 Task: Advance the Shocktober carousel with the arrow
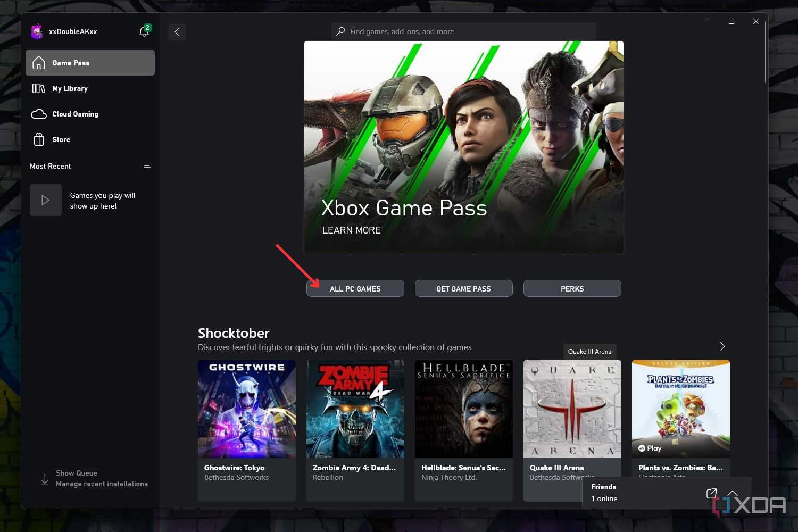(x=722, y=346)
